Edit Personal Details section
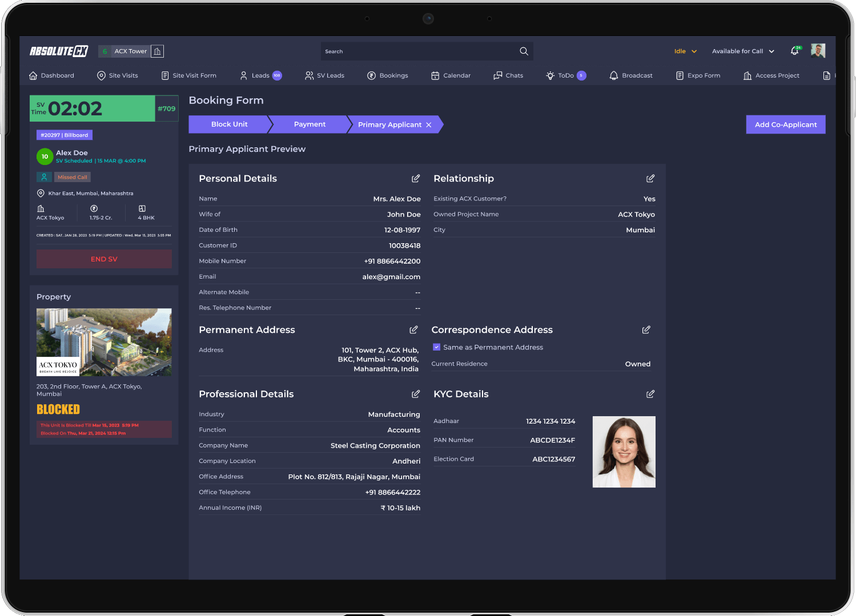The image size is (856, 616). (416, 179)
